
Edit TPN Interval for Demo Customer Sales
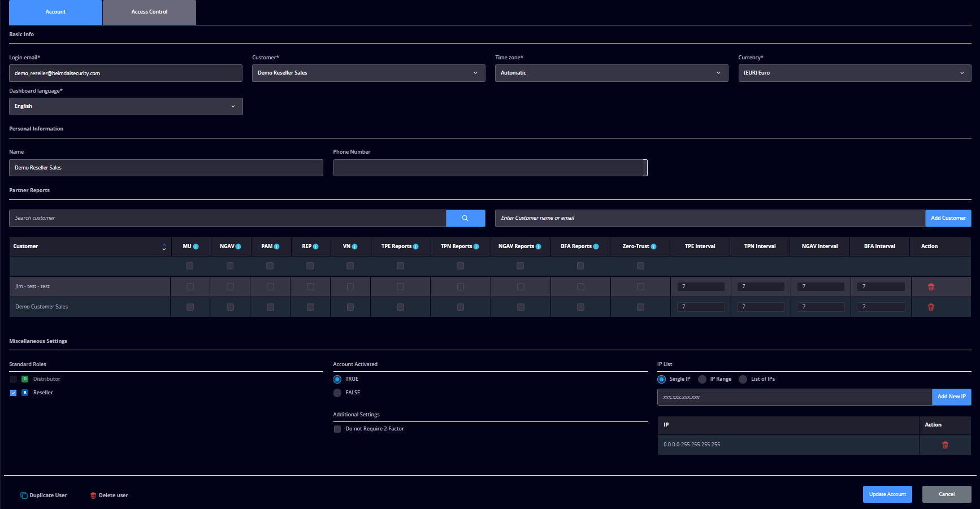coord(761,307)
